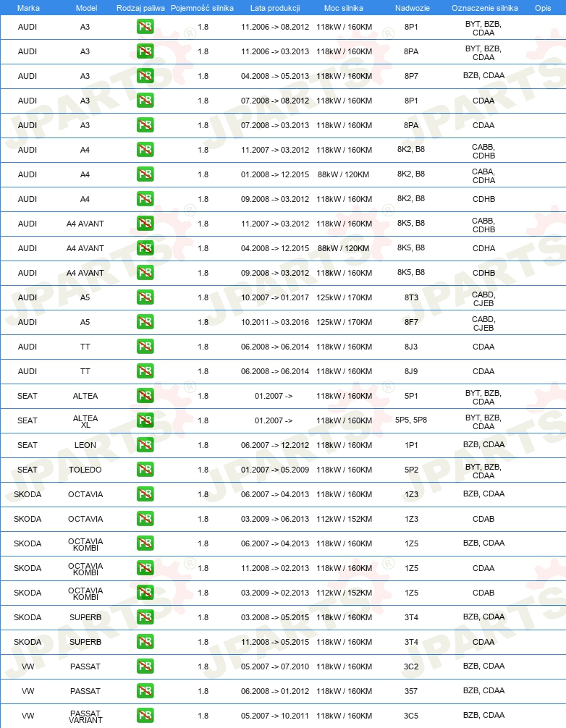Click the petrol icon for Audi A4 8K2 CDHB-only row
This screenshot has height=728, width=566.
145,199
